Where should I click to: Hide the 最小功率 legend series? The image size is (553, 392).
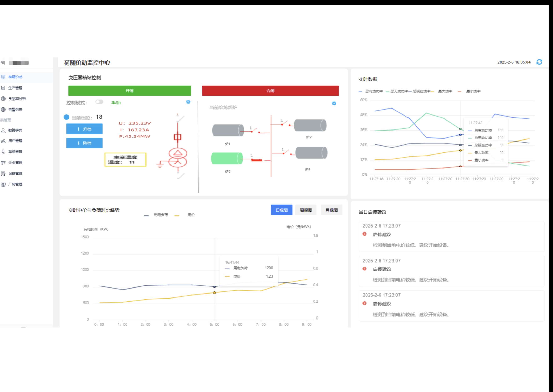[x=473, y=91]
